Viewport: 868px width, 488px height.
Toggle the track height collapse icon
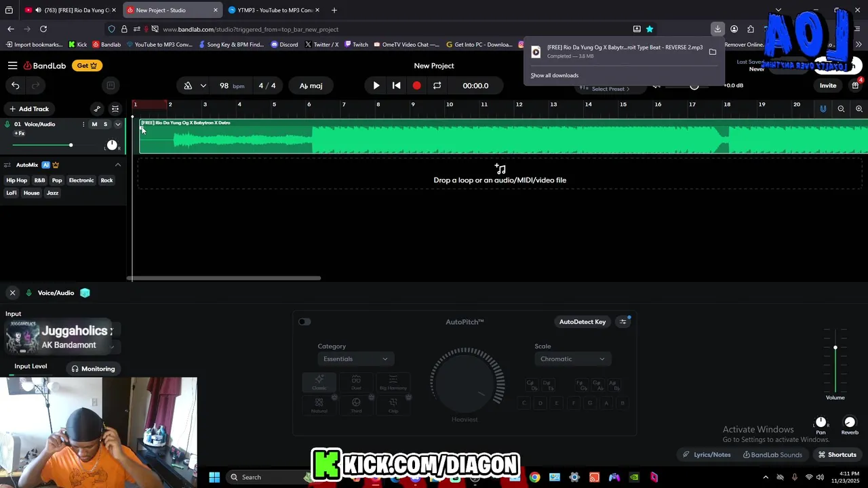point(115,109)
